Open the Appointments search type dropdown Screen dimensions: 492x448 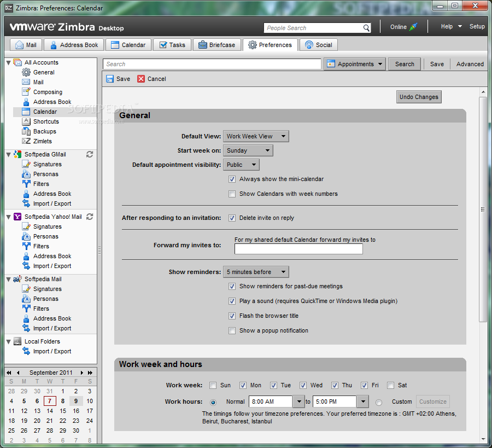click(355, 64)
